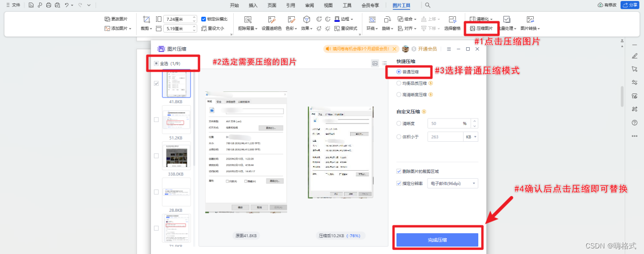Open the KB unit dropdown
644x254 pixels.
(x=471, y=137)
